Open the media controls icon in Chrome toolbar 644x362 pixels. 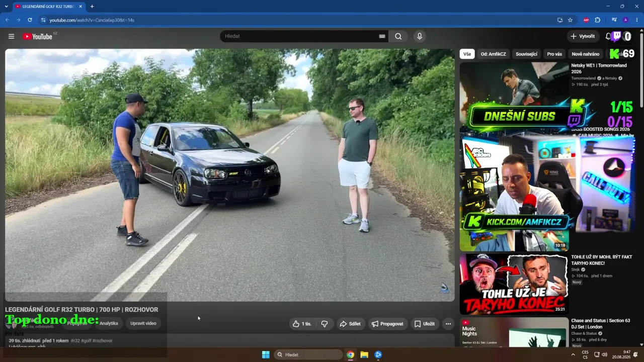pyautogui.click(x=614, y=20)
